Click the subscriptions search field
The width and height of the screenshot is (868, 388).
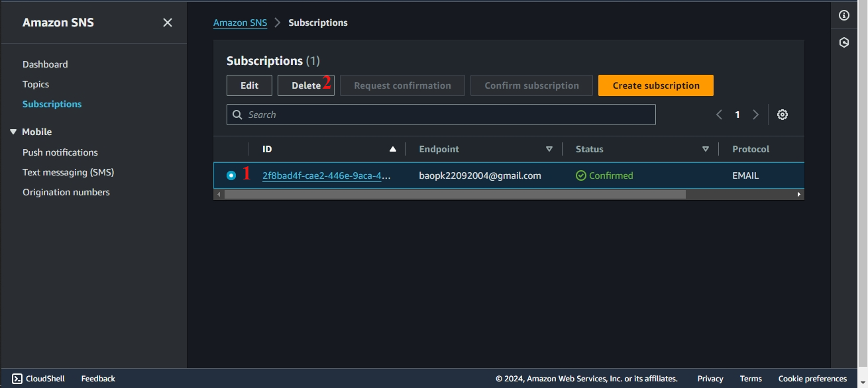coord(441,115)
